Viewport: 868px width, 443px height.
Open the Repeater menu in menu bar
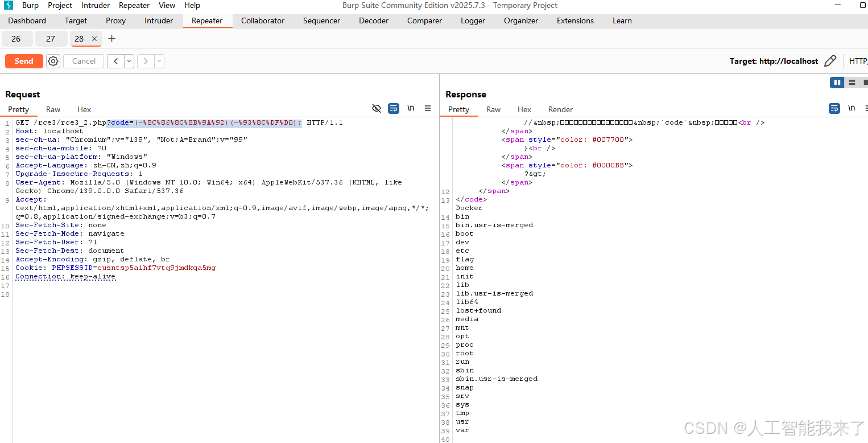tap(134, 5)
